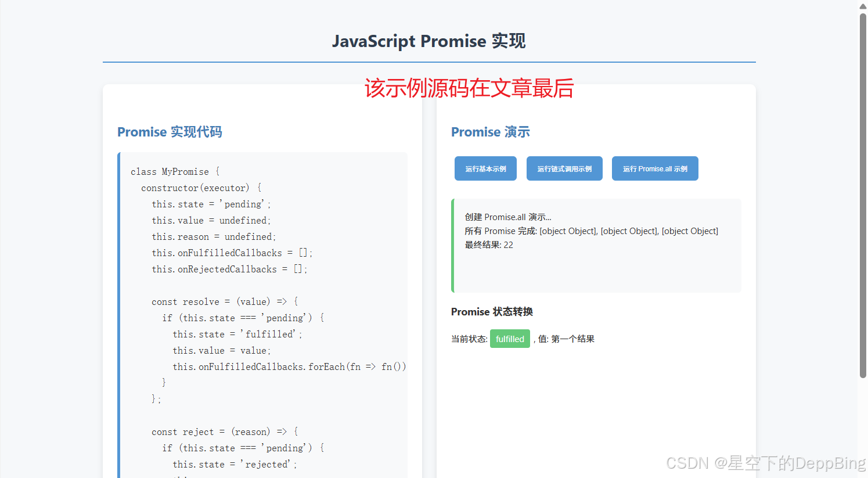Click the this.value = value; line
This screenshot has height=478, width=868.
point(222,351)
